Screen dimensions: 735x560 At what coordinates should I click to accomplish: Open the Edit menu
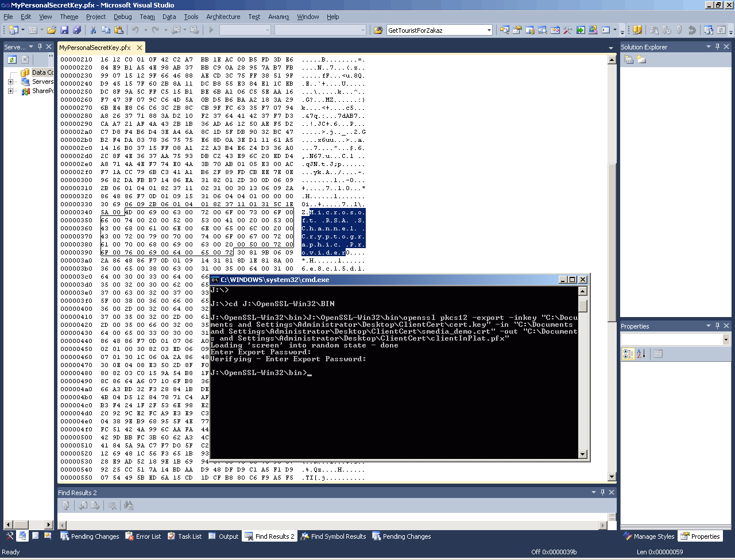click(26, 17)
